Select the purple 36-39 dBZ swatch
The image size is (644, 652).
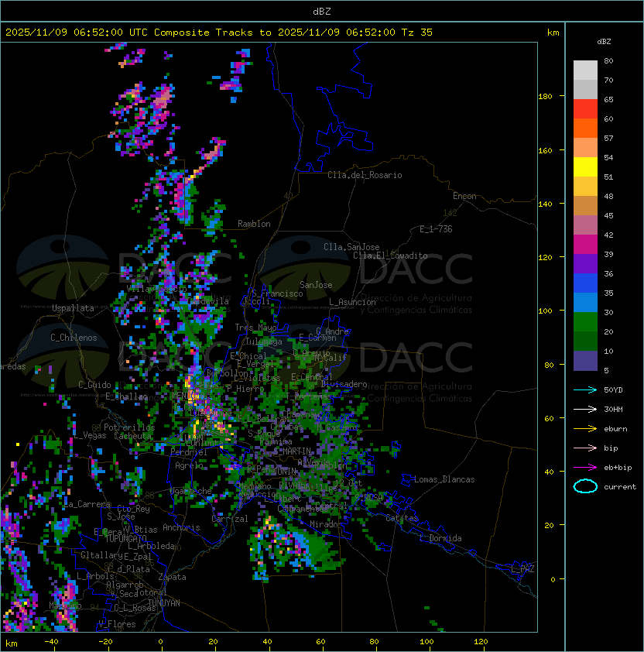pyautogui.click(x=585, y=263)
